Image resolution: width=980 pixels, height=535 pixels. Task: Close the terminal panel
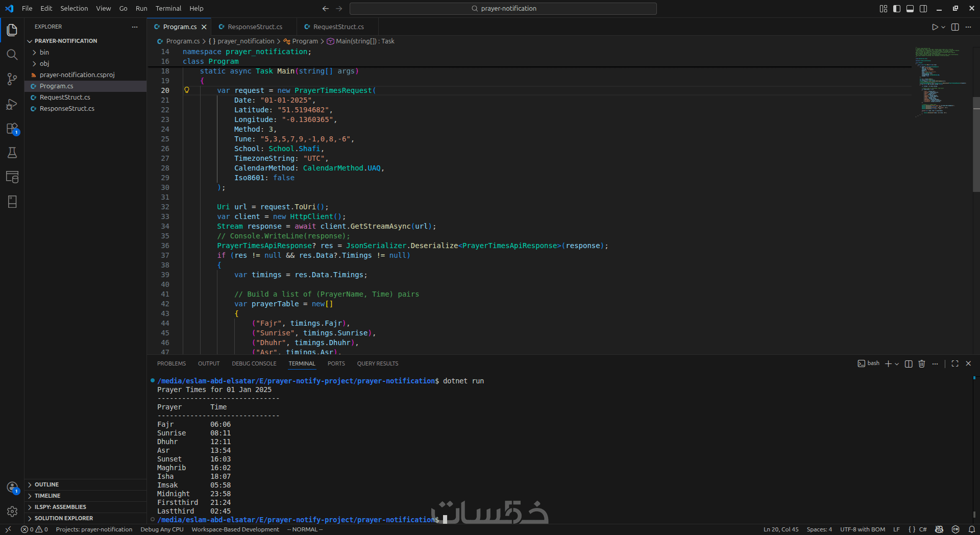click(x=968, y=363)
